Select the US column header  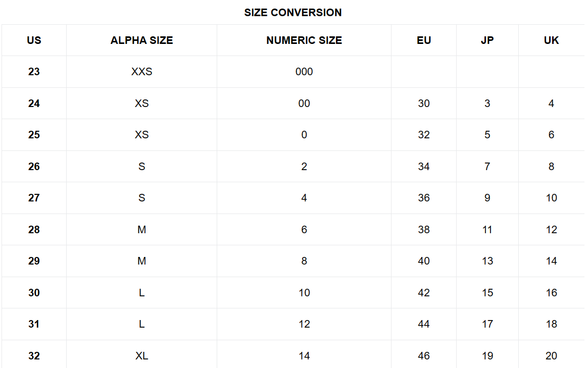click(34, 40)
